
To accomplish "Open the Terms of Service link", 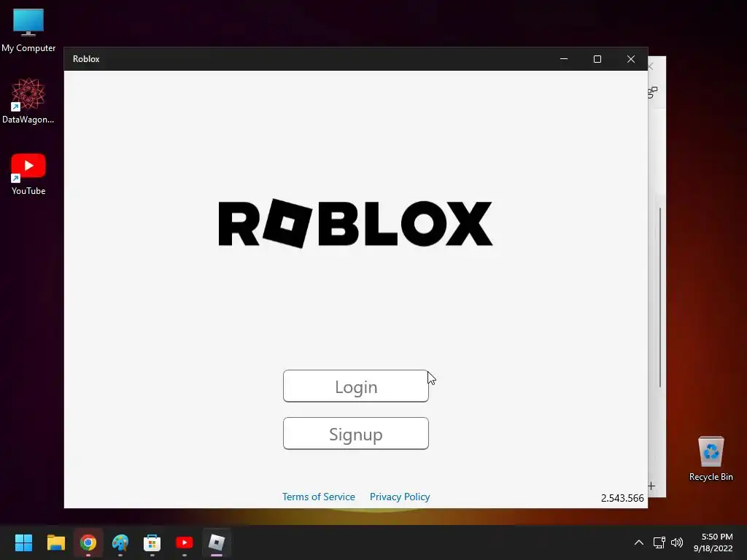I will click(319, 497).
